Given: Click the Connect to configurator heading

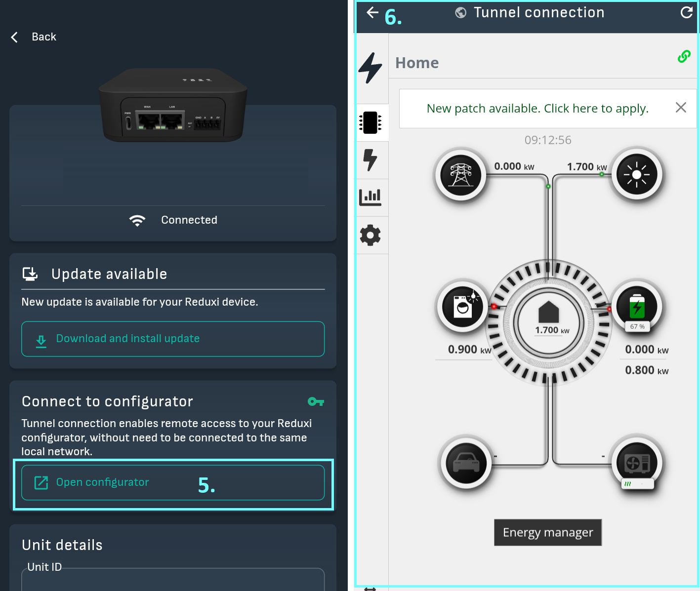Looking at the screenshot, I should (107, 402).
